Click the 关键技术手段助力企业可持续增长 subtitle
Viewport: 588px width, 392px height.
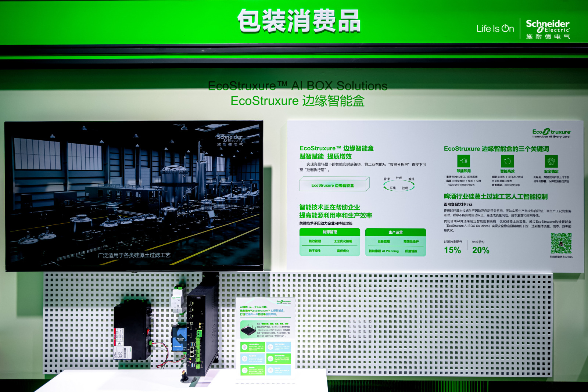tap(326, 223)
